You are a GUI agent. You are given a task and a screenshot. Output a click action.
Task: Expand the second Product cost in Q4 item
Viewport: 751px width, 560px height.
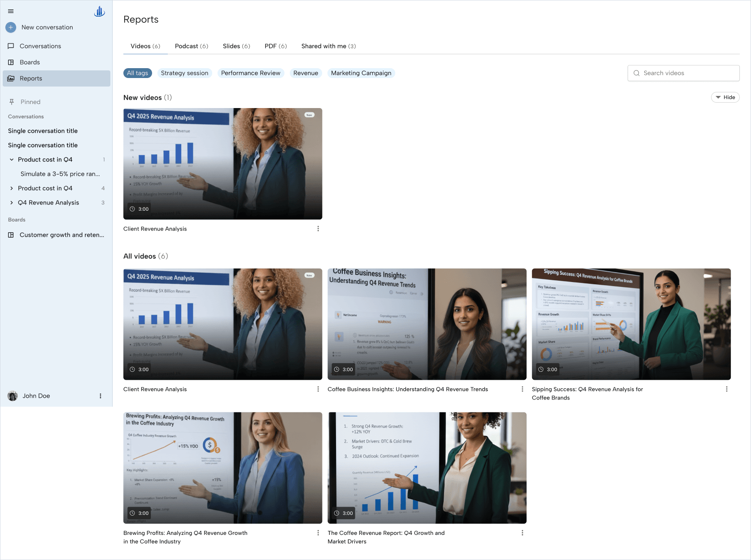(x=12, y=188)
